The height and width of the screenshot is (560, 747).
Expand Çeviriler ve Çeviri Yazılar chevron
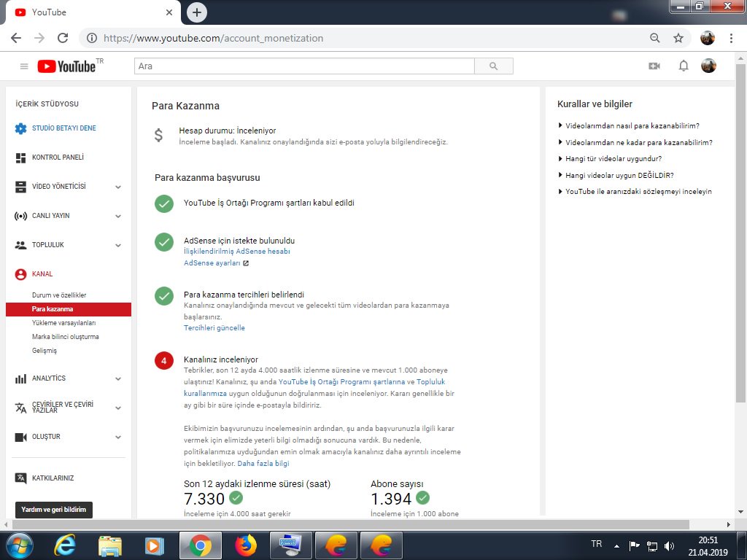click(x=118, y=408)
